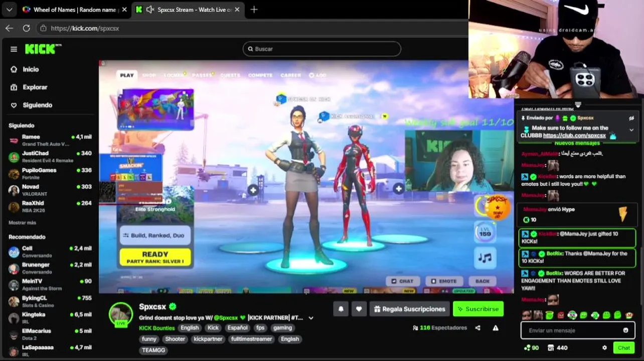Open the @Spxcsx mention link in title
Screen dimensions: 644x361
click(x=226, y=318)
